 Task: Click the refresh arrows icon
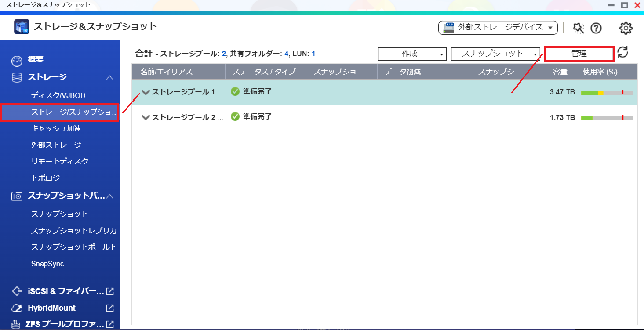622,53
